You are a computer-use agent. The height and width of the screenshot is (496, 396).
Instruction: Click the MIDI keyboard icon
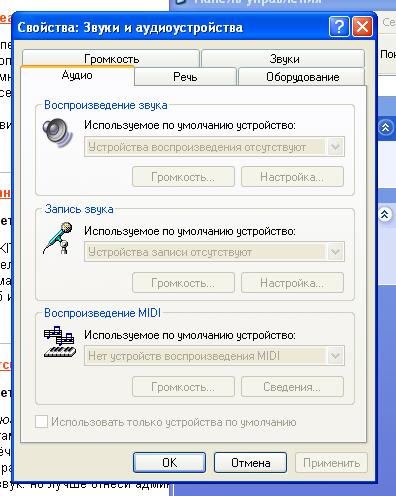[60, 342]
